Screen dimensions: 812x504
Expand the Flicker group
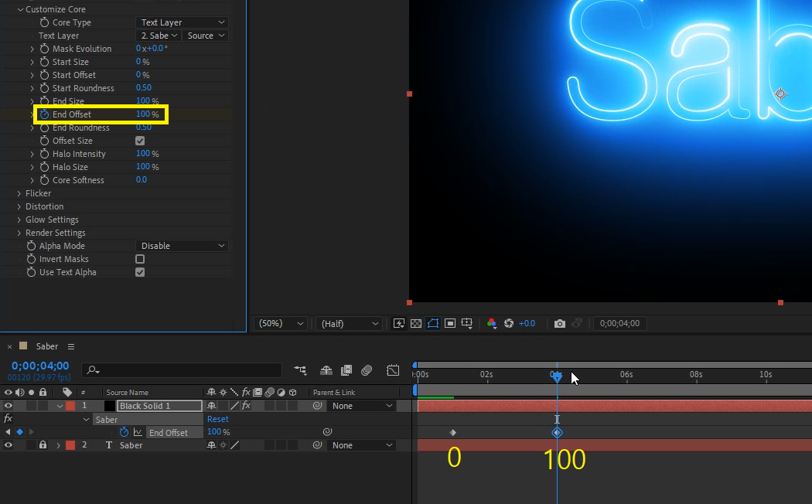(19, 193)
